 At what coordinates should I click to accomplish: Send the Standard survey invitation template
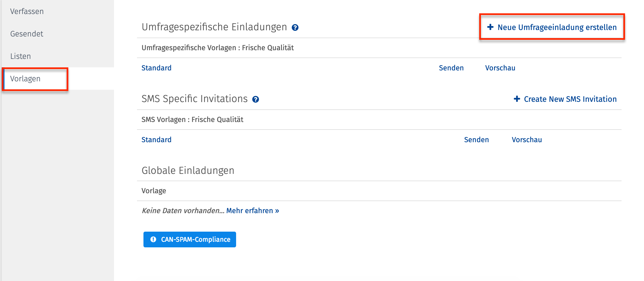451,68
